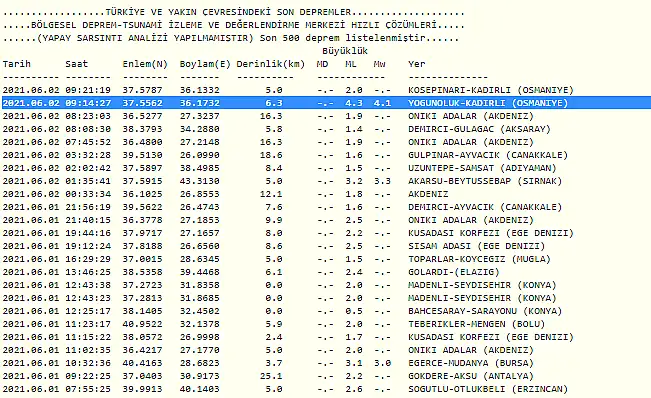
Task: Click the time 19:44:16 KUSADASI KORFEZI row
Action: click(88, 233)
